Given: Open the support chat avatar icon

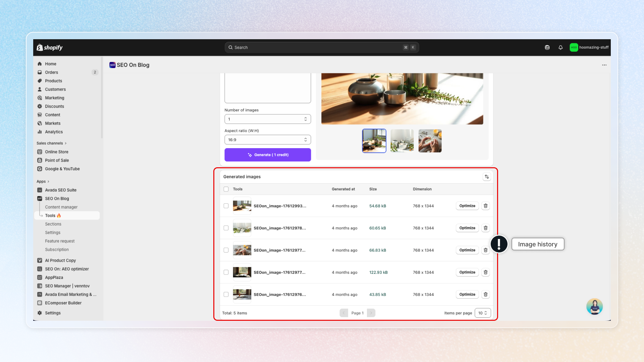Looking at the screenshot, I should [x=594, y=306].
